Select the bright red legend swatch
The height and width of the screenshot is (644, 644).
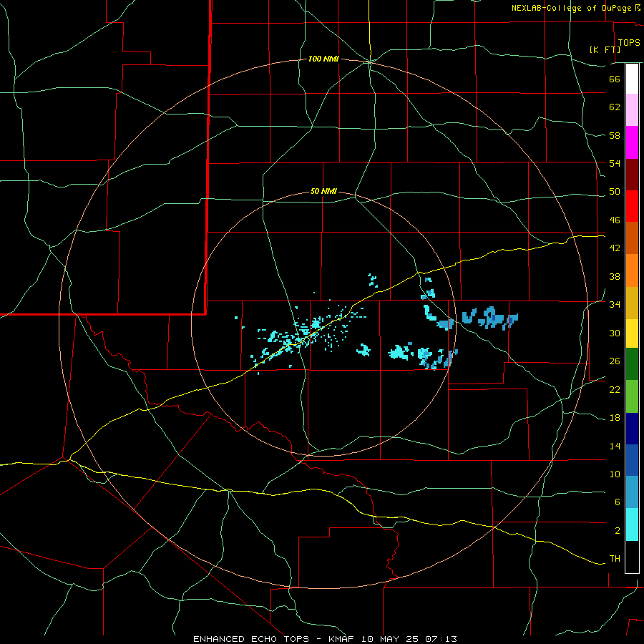[x=632, y=206]
